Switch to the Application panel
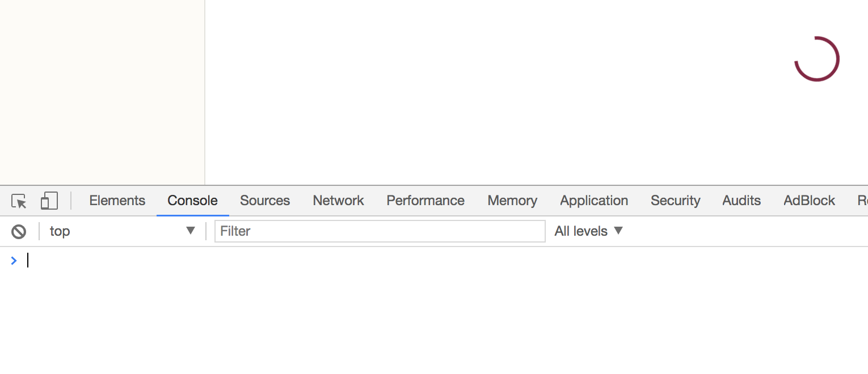The height and width of the screenshot is (374, 868). (x=594, y=201)
